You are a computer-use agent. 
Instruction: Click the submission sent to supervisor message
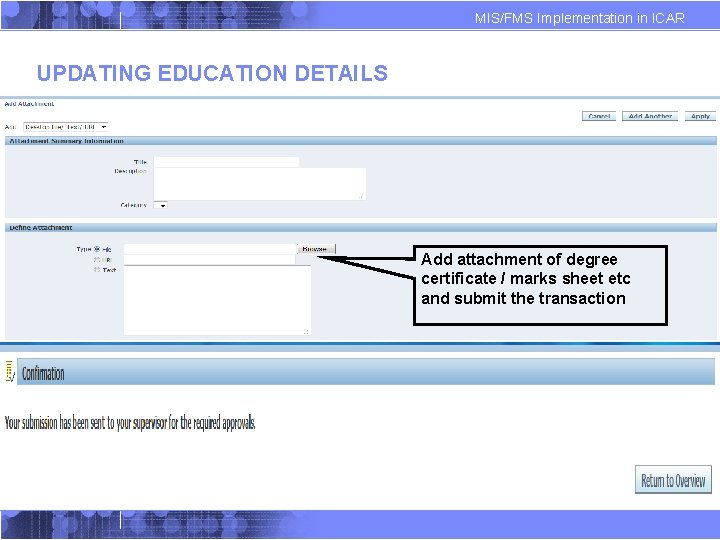point(130,422)
